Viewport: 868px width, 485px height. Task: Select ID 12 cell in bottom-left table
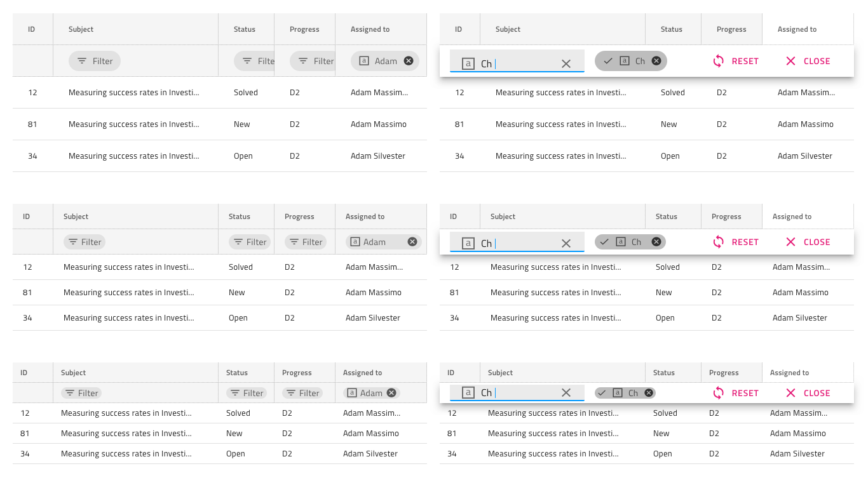(x=25, y=413)
